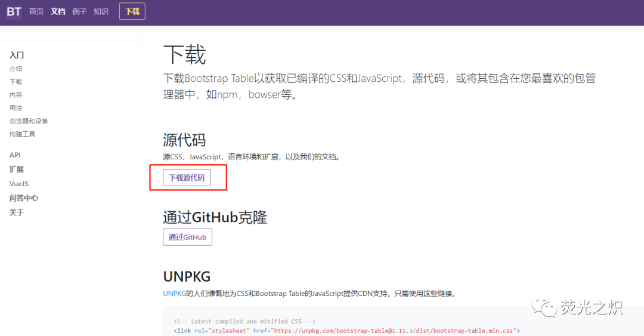Click the UNPKG section heading
The height and width of the screenshot is (336, 644).
(x=187, y=277)
